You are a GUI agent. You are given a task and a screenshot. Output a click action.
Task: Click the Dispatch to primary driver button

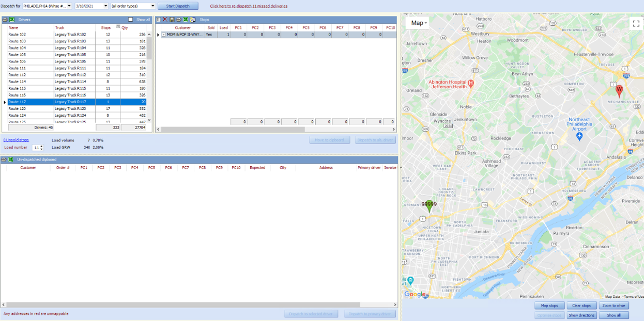tap(369, 314)
